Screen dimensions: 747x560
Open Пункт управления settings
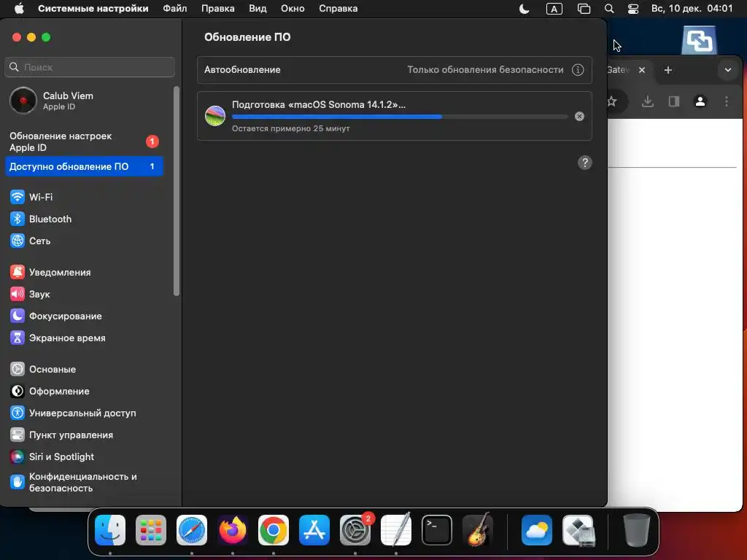[x=86, y=435]
